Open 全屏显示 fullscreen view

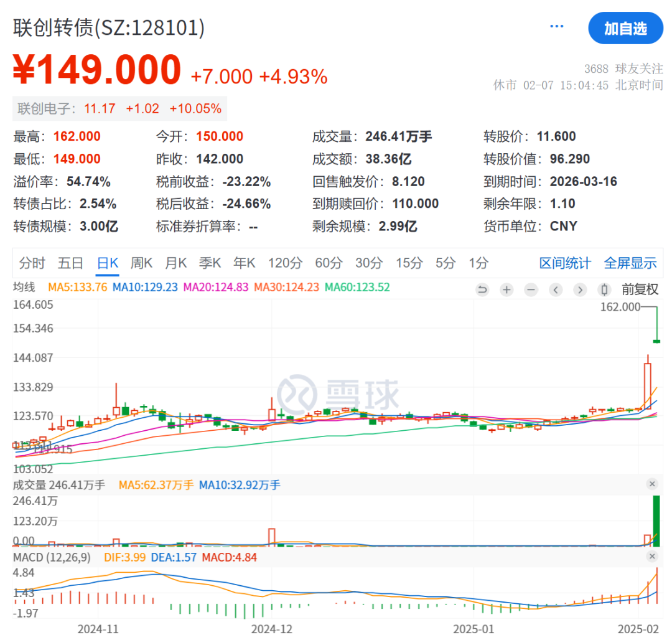(630, 263)
